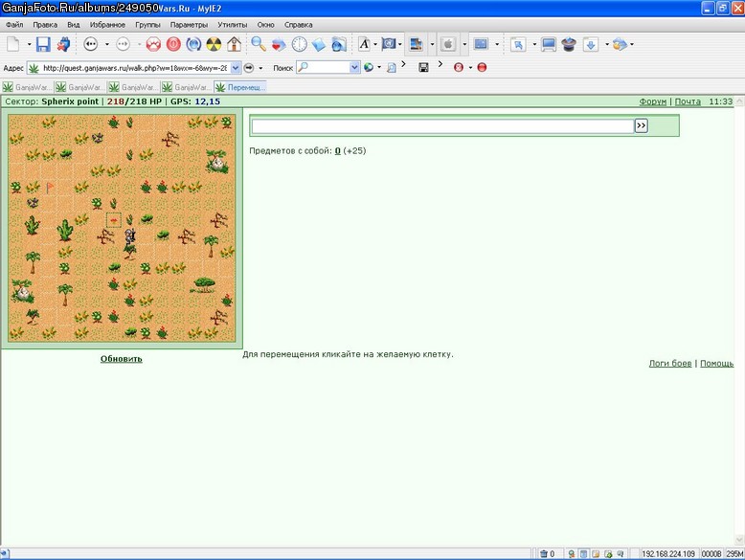Click the blue globe refresh icon
Viewport: 745px width, 560px height.
coord(193,44)
